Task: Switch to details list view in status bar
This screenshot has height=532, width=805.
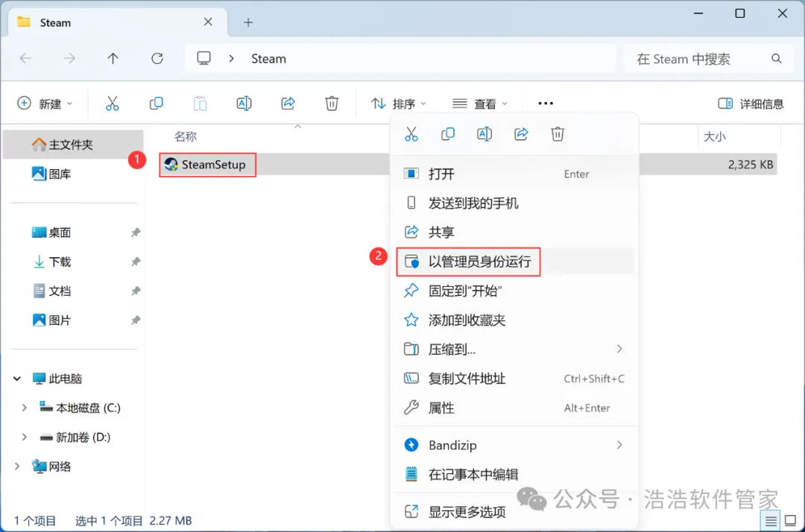Action: [x=771, y=522]
